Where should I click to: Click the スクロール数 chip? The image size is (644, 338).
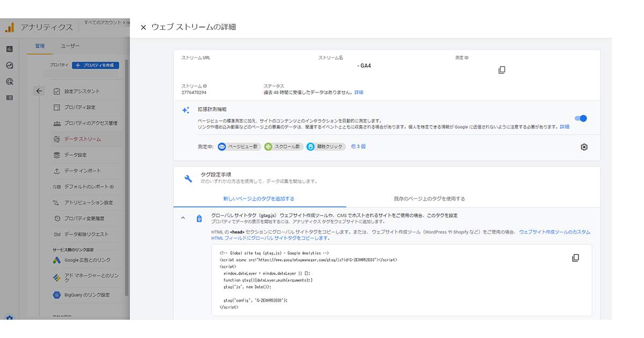click(x=284, y=146)
